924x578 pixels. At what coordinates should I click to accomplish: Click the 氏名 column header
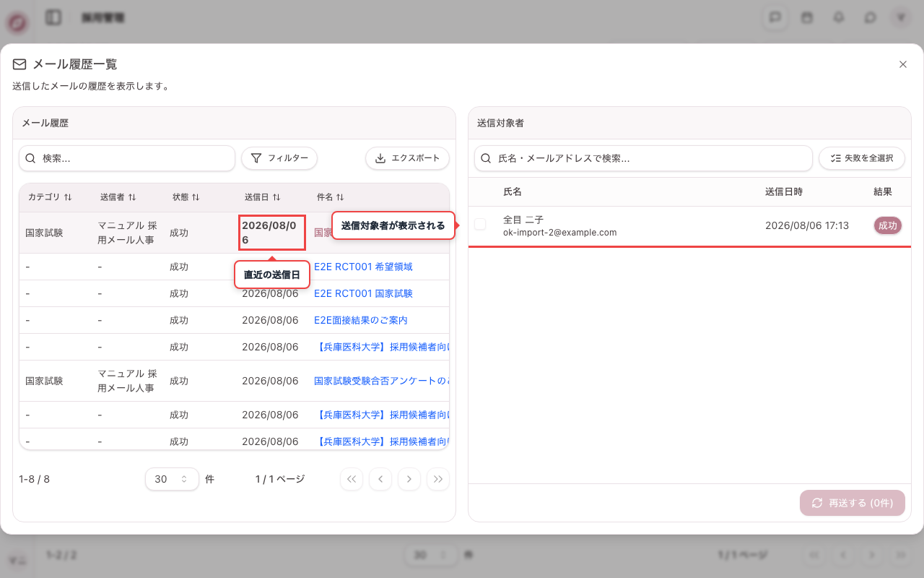[x=513, y=191]
